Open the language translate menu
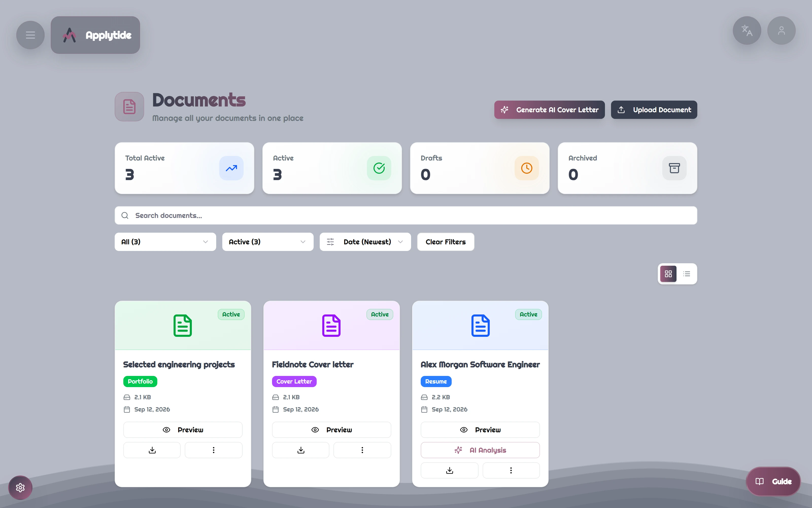The height and width of the screenshot is (508, 812). [x=747, y=30]
